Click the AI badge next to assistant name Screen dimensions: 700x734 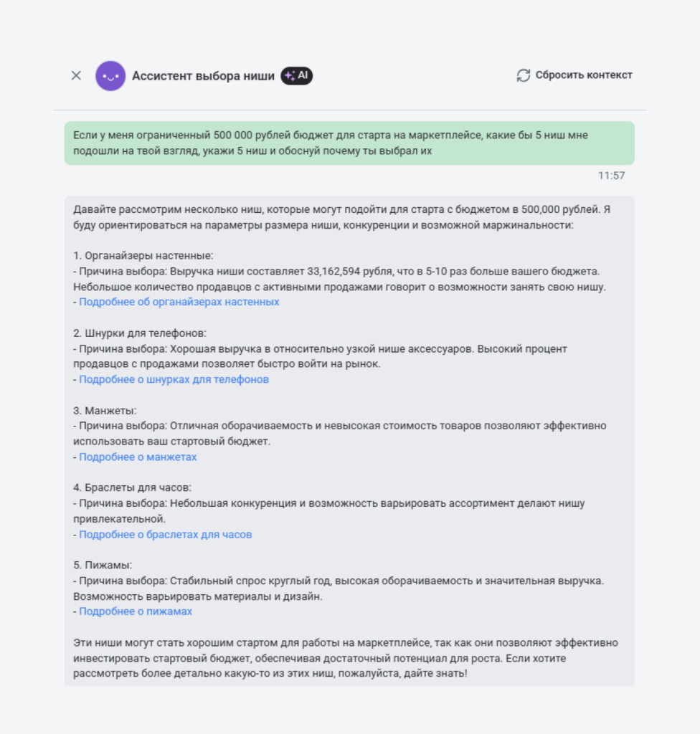(298, 74)
